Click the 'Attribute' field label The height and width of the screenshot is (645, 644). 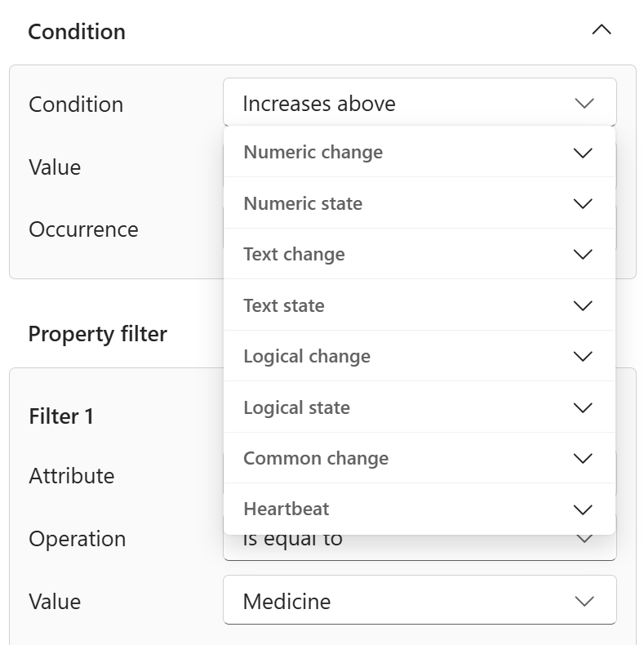[x=72, y=475]
